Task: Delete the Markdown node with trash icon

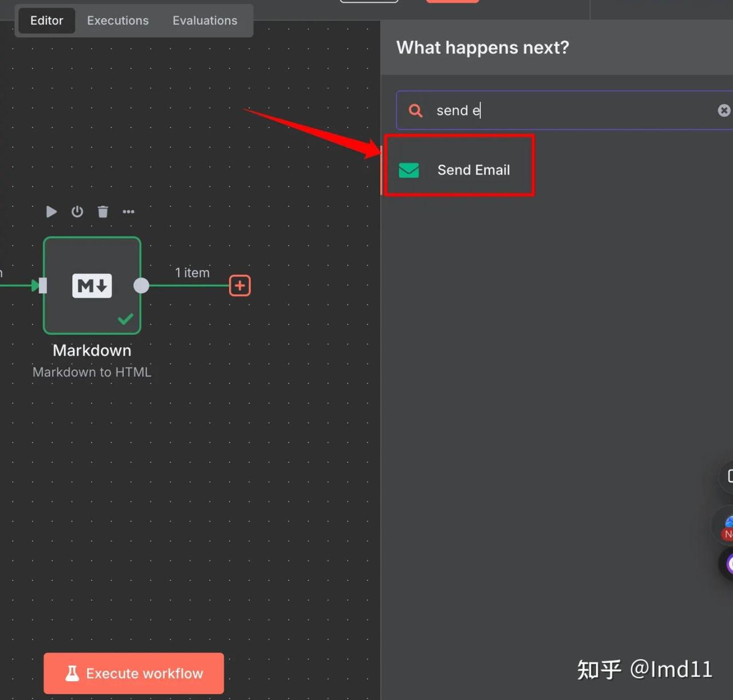Action: [x=103, y=212]
